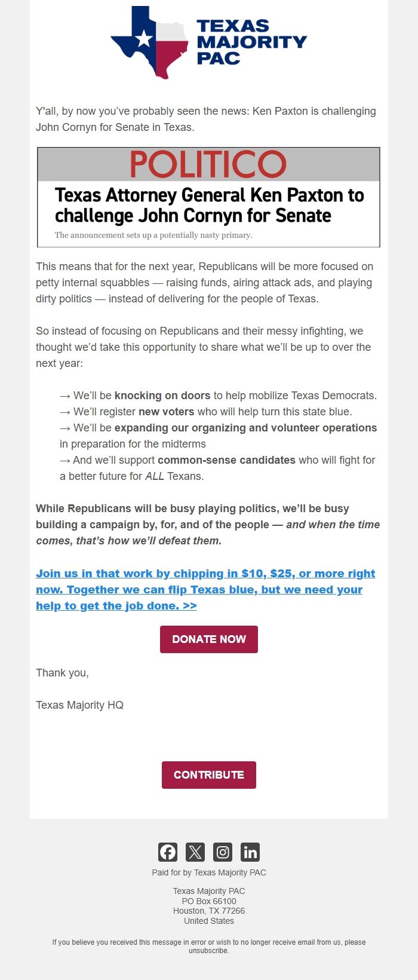Visit Instagram via the camera icon
Screen dimensions: 418x980
(x=223, y=852)
